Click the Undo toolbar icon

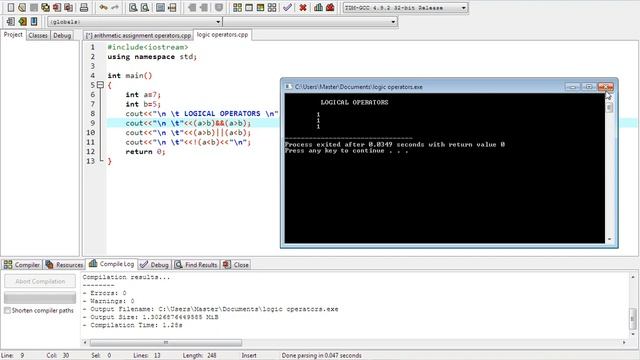[x=103, y=7]
